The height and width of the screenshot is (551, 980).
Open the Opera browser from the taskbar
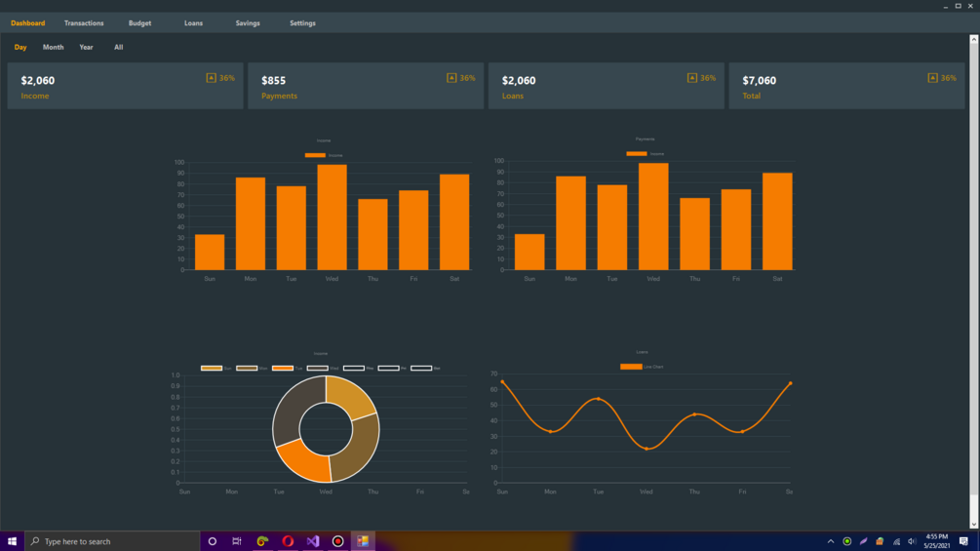click(x=288, y=541)
